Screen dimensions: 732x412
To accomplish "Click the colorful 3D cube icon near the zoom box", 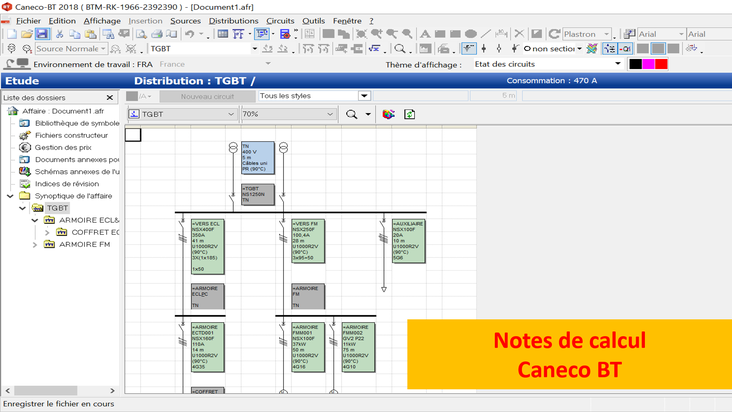I will (388, 114).
